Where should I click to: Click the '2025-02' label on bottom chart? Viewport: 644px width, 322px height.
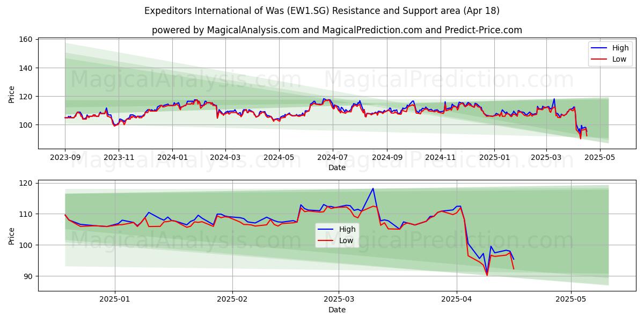(x=233, y=300)
